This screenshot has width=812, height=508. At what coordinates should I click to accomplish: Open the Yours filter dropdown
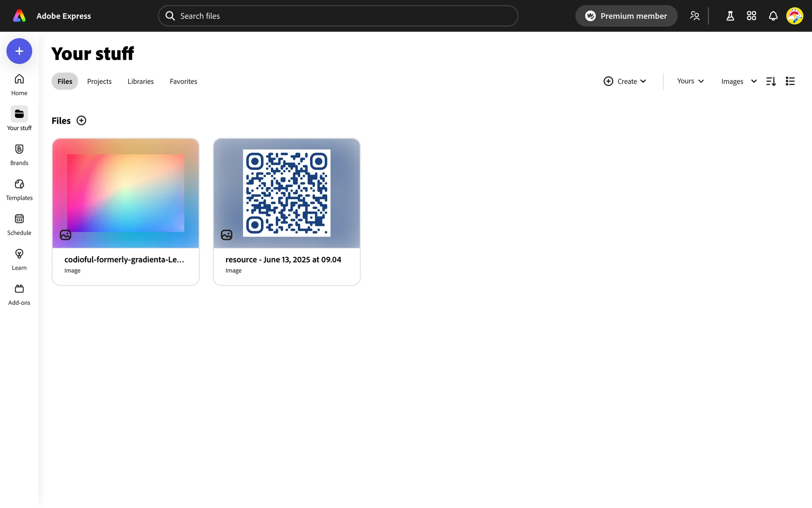(690, 81)
